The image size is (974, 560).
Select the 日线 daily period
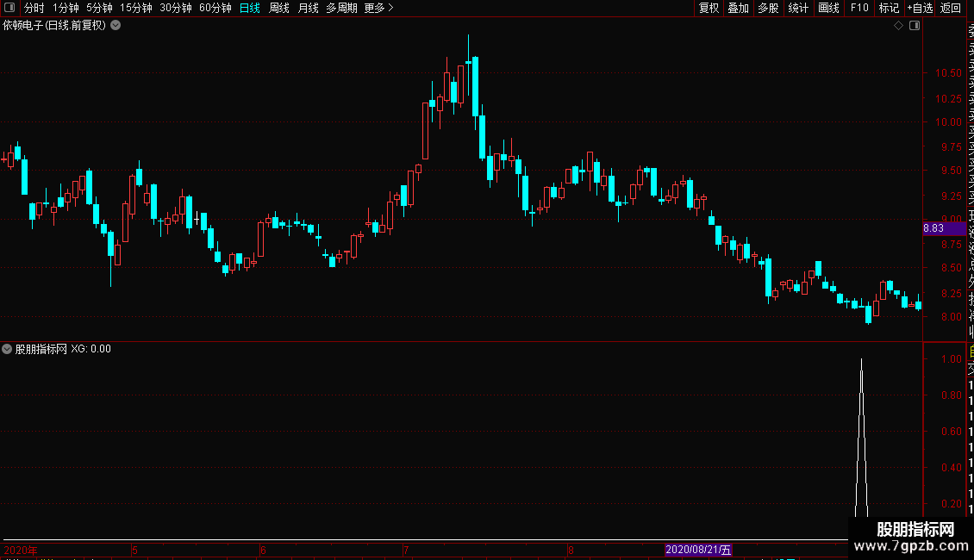(250, 8)
